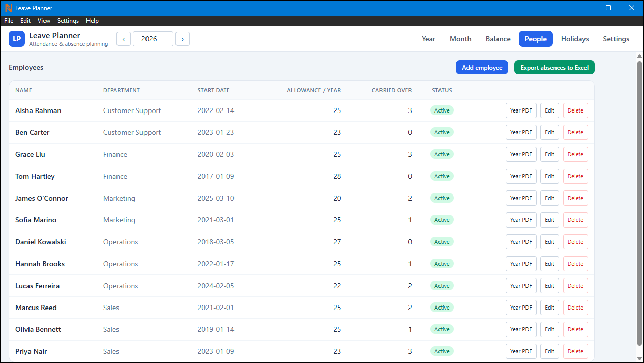Generate Year PDF for Daniel Kowalski
Image resolution: width=644 pixels, height=363 pixels.
click(x=521, y=242)
